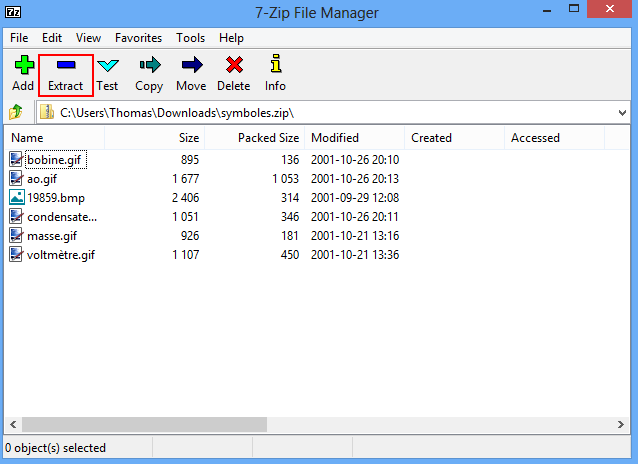This screenshot has width=638, height=464.
Task: Select the ao.gif file icon
Action: pyautogui.click(x=16, y=178)
